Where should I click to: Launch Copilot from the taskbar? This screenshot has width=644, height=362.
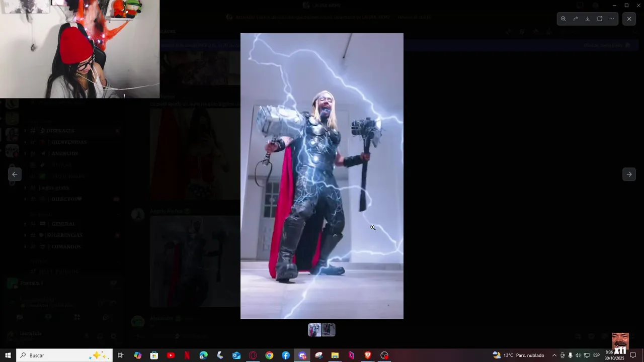point(137,355)
